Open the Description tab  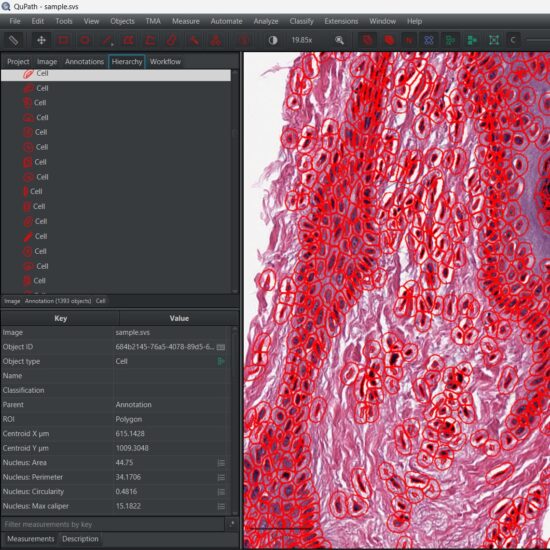coord(80,539)
